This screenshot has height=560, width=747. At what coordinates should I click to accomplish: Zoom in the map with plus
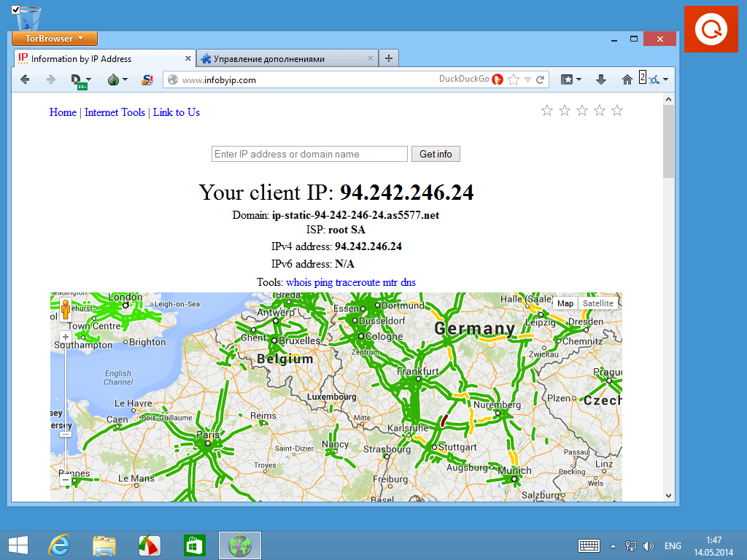tap(66, 337)
